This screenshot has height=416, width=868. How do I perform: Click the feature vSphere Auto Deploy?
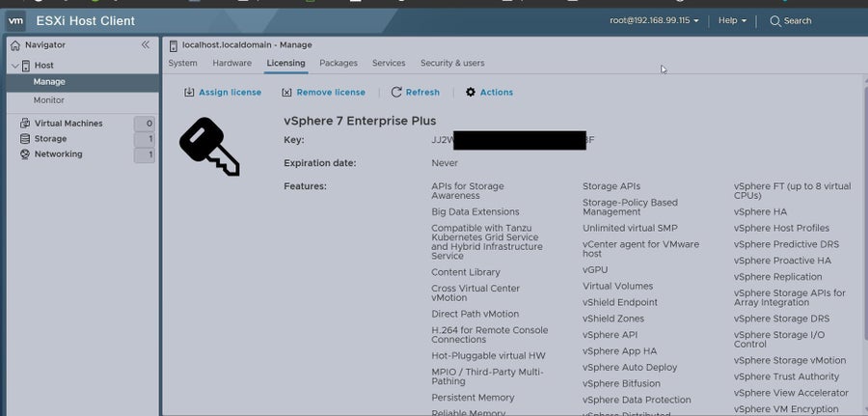click(630, 367)
